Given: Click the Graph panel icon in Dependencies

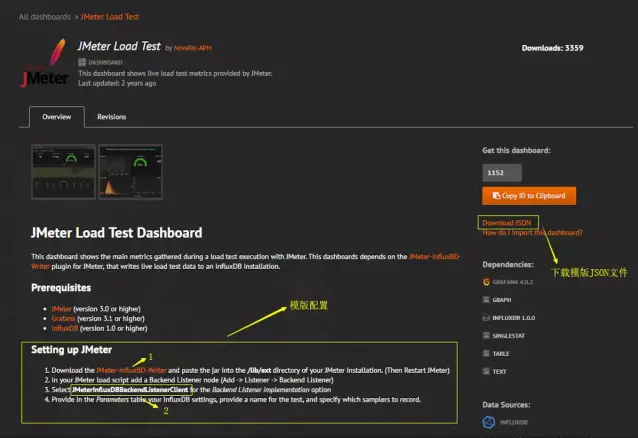Looking at the screenshot, I should pos(486,300).
